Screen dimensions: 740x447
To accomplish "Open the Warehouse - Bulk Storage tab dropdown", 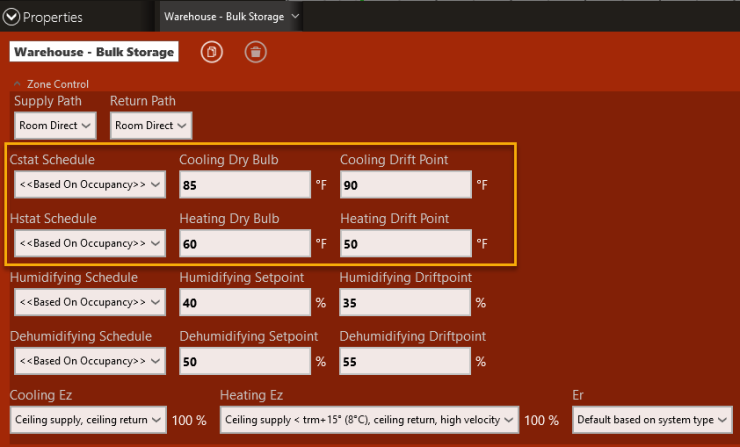I will coord(295,17).
